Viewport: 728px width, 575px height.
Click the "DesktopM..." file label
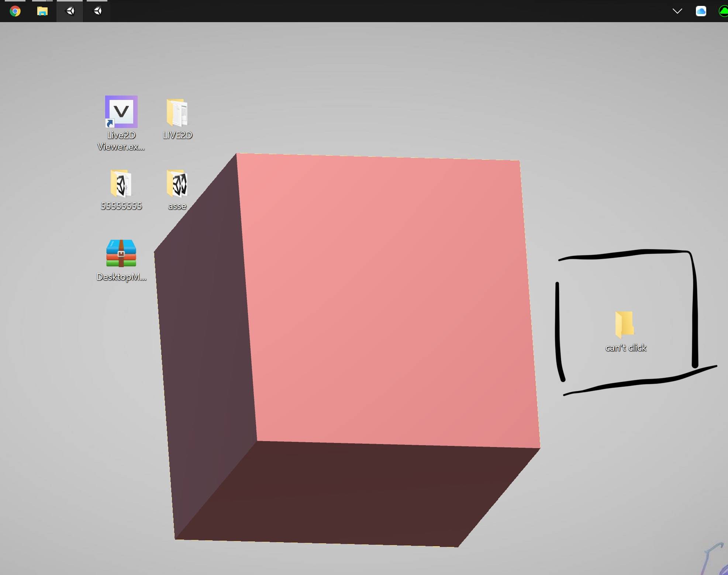coord(121,277)
